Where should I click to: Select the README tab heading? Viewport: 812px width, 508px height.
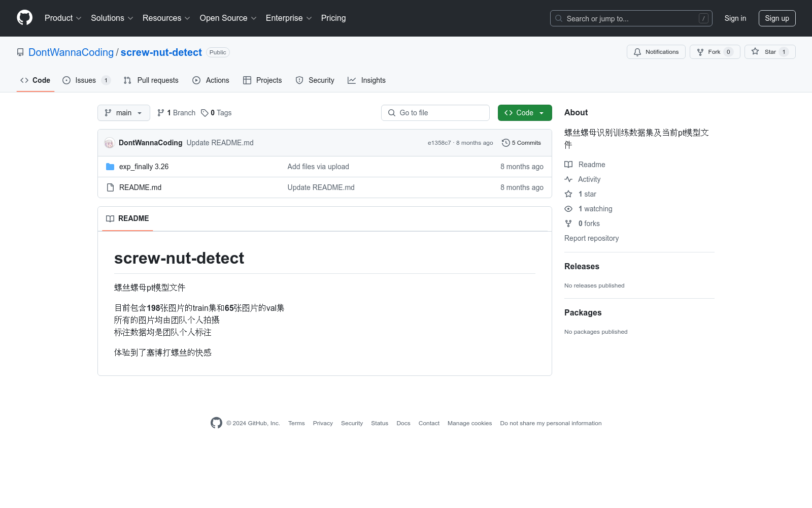[127, 218]
